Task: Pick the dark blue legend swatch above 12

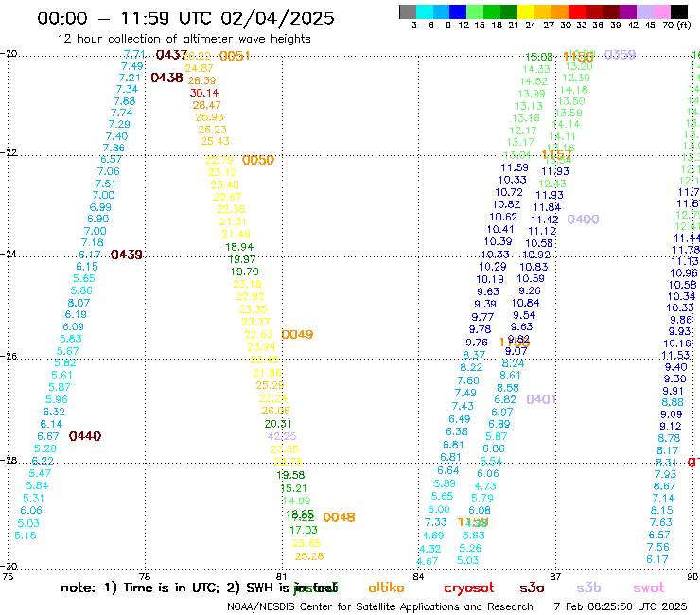Action: (x=458, y=11)
